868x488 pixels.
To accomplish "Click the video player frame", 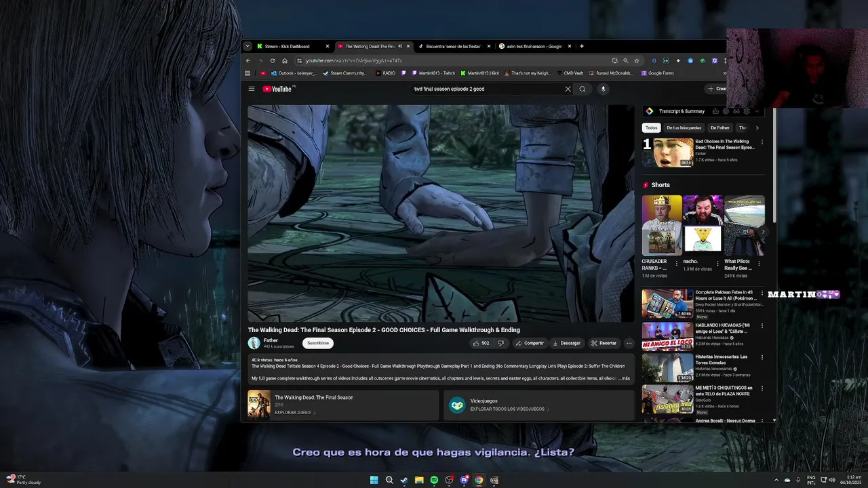I will [x=441, y=213].
